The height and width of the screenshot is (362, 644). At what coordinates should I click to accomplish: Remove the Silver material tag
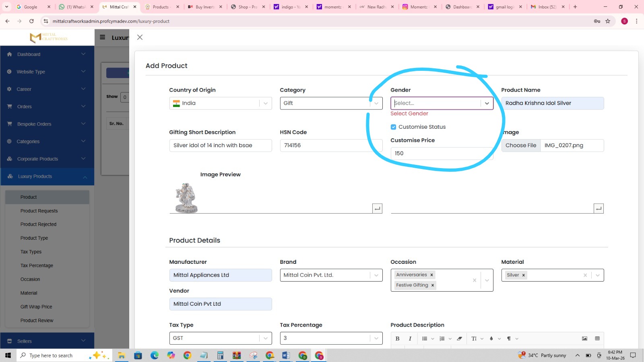[523, 275]
